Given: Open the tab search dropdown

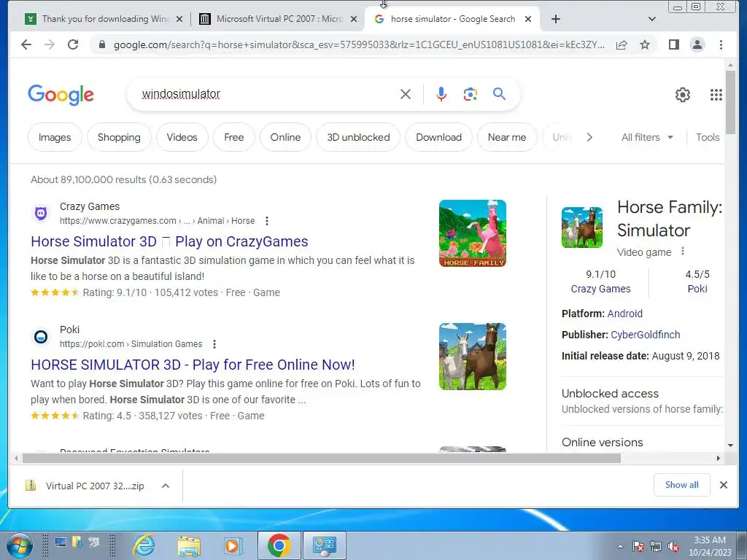Looking at the screenshot, I should 652,19.
